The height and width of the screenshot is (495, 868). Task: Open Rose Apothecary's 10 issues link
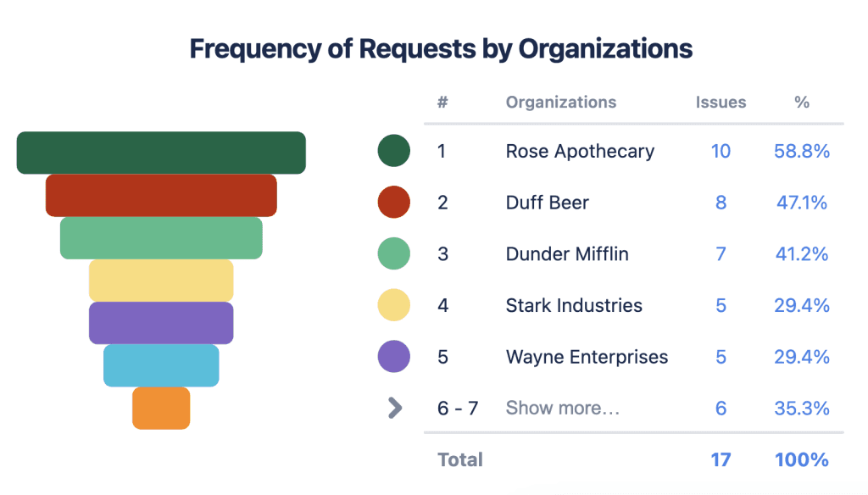pyautogui.click(x=721, y=152)
